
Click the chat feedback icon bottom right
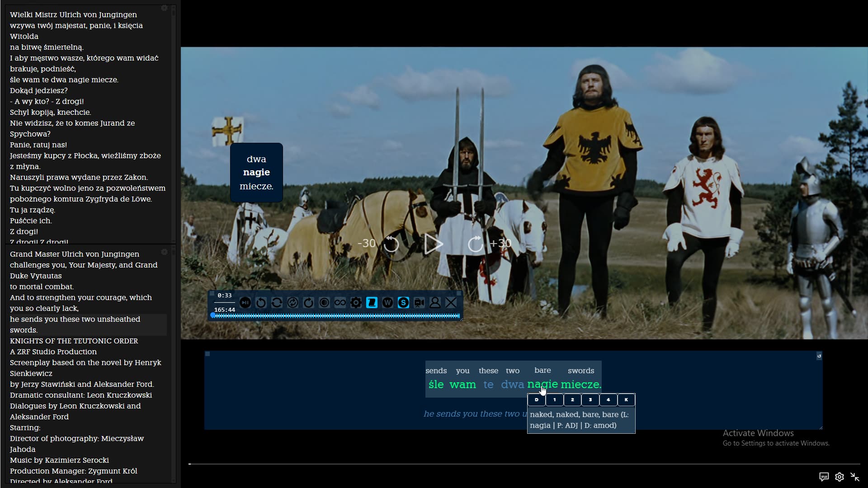[x=824, y=477]
